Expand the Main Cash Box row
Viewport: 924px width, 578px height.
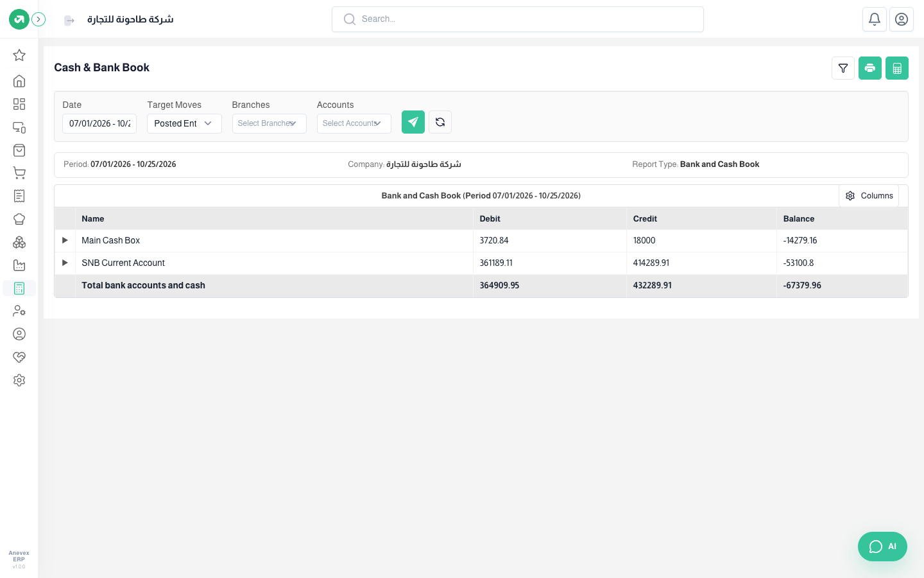(x=65, y=240)
